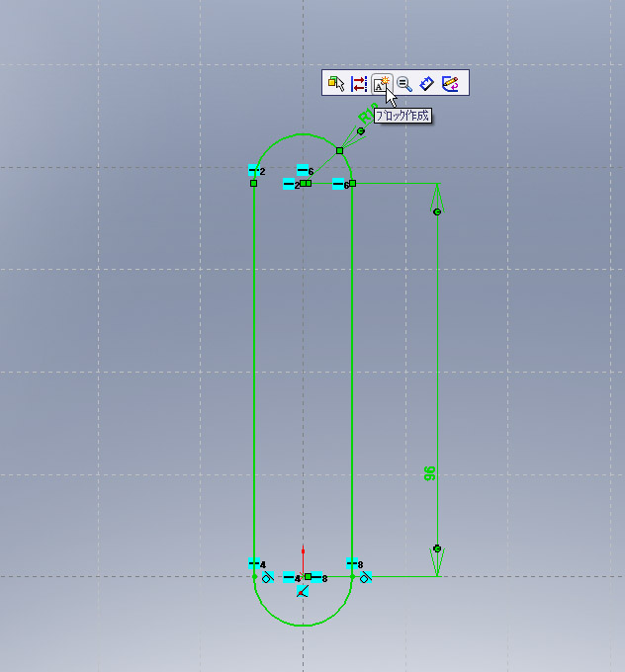The image size is (625, 672).
Task: Click the magnifier zoom-to-selection icon
Action: [404, 84]
